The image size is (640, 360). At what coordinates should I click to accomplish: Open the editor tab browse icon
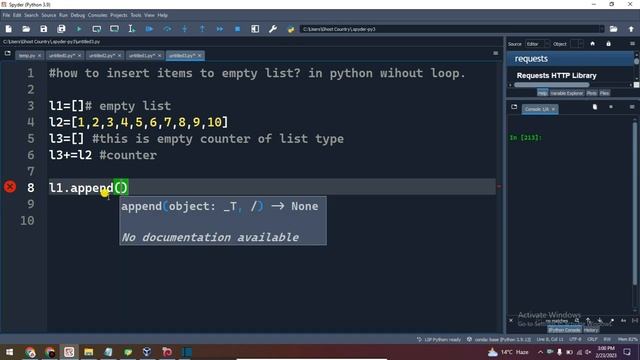point(8,53)
